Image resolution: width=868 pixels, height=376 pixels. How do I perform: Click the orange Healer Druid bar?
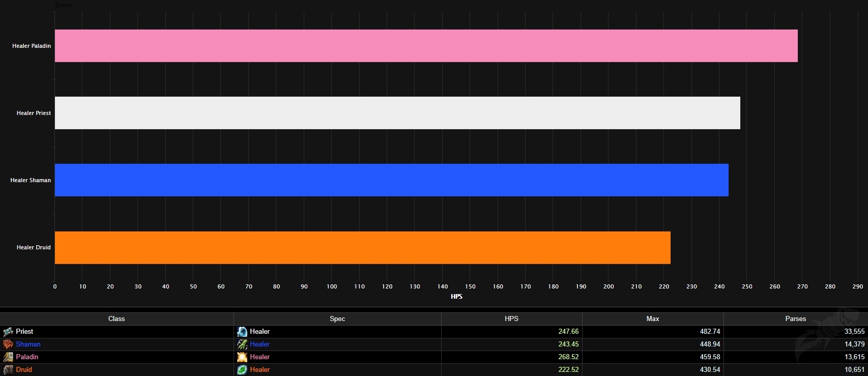pyautogui.click(x=363, y=248)
